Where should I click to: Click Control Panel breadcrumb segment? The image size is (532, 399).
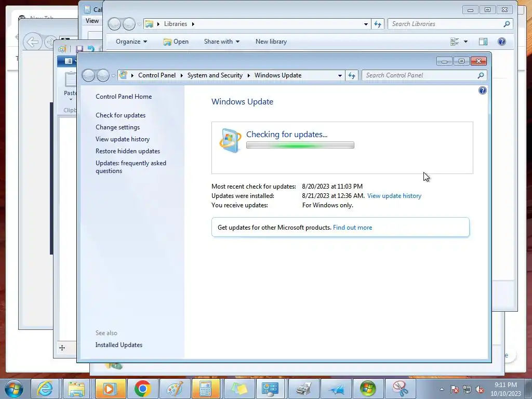[x=157, y=75]
